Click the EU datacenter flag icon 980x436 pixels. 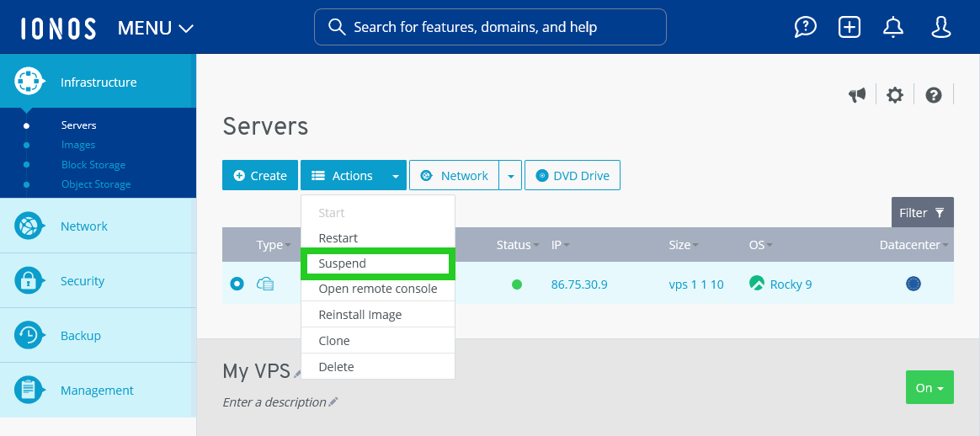pos(913,284)
